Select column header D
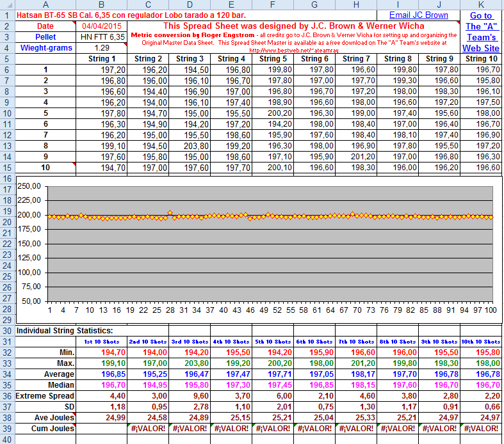Viewport: 504px width, 444px height. pos(190,4)
